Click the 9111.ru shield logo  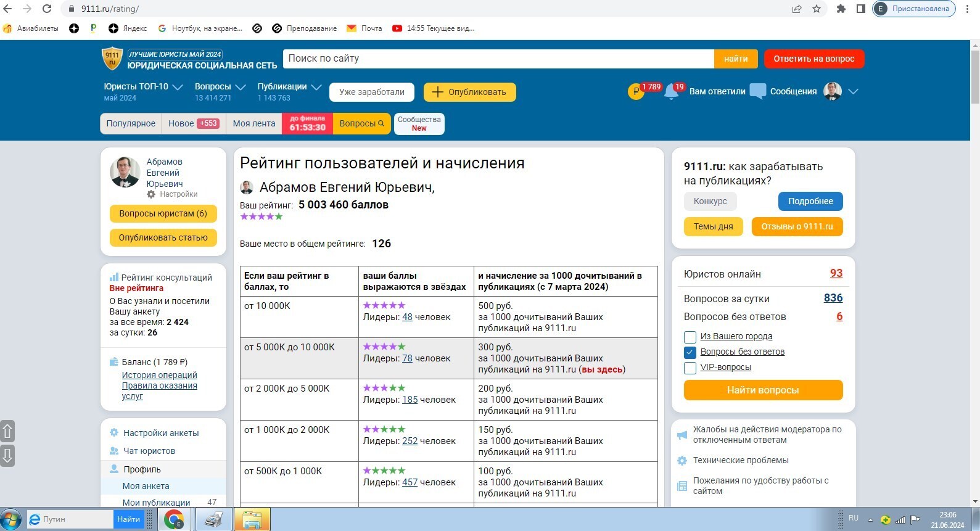112,59
